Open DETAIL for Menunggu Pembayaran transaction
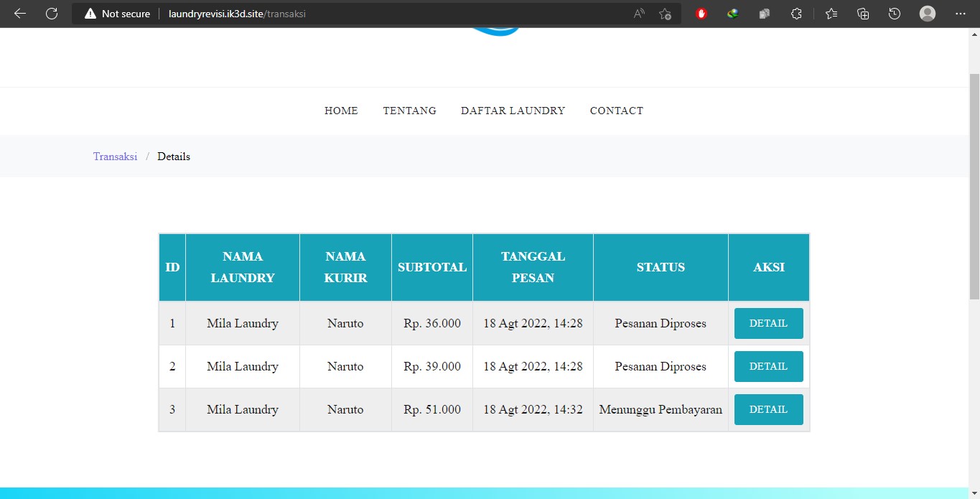The width and height of the screenshot is (980, 499). pos(768,409)
